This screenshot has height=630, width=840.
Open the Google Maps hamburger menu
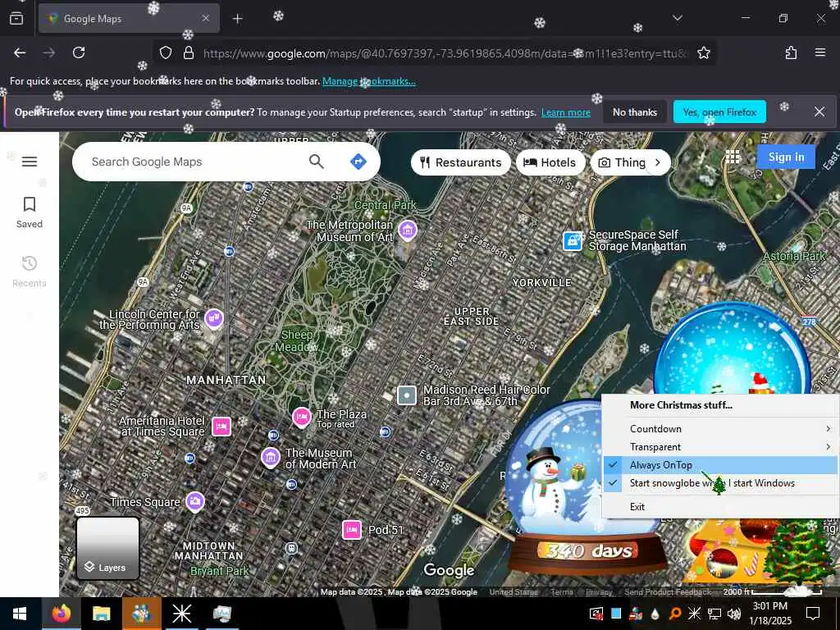click(x=30, y=162)
